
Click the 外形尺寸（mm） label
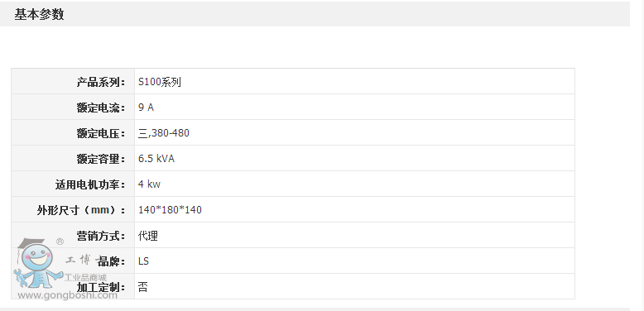click(81, 210)
